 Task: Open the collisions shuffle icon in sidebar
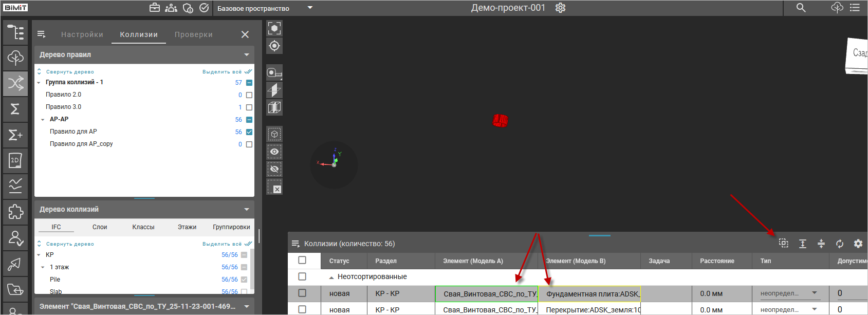point(15,83)
